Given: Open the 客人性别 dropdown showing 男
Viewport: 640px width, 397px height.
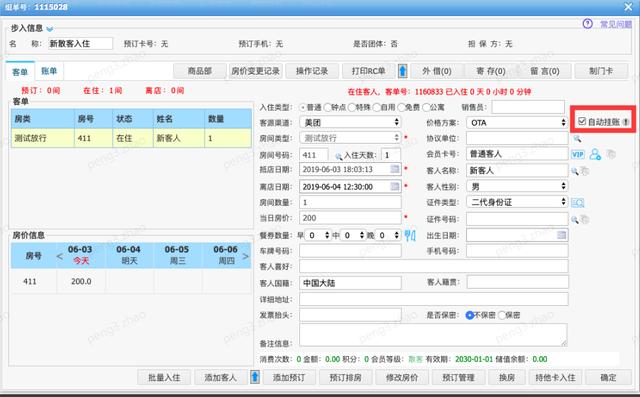Looking at the screenshot, I should (517, 186).
